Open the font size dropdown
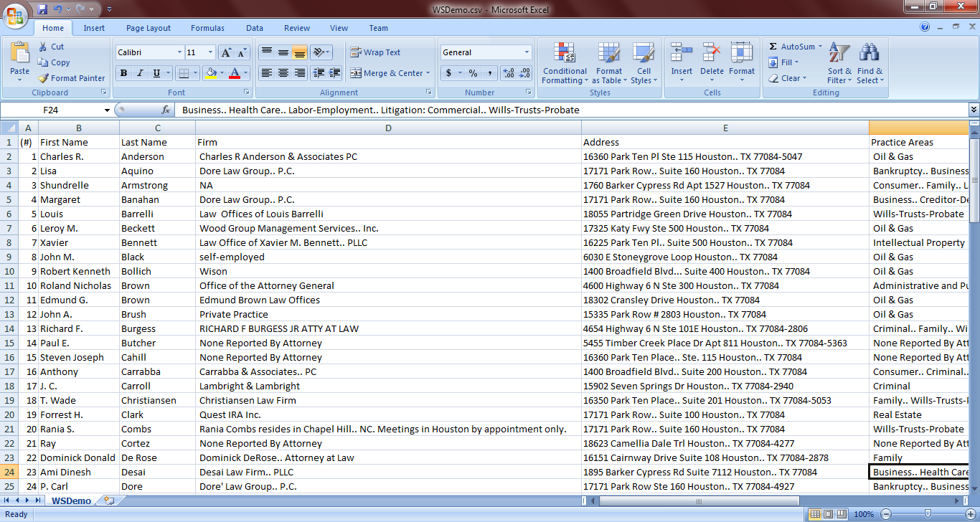Screen dimensions: 980x522 point(210,52)
